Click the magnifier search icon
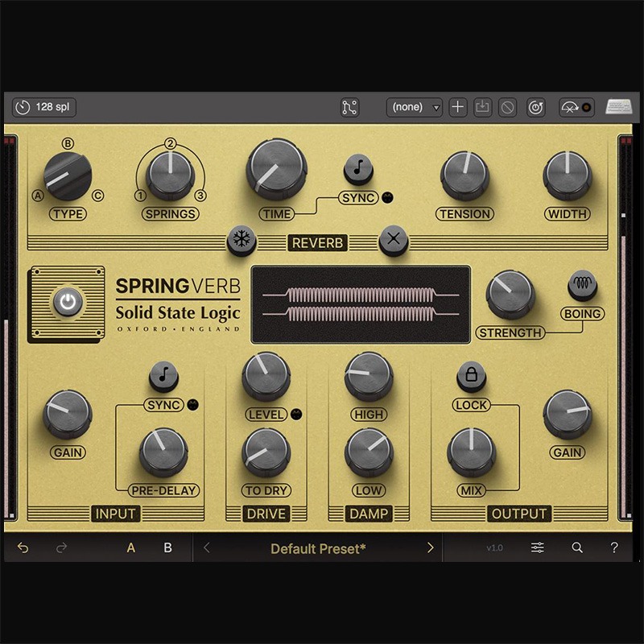The height and width of the screenshot is (644, 644). click(x=577, y=547)
